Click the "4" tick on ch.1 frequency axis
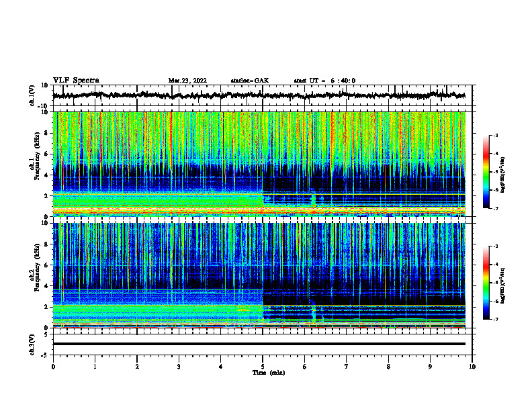Viewport: 532px width, 411px height. tap(47, 175)
